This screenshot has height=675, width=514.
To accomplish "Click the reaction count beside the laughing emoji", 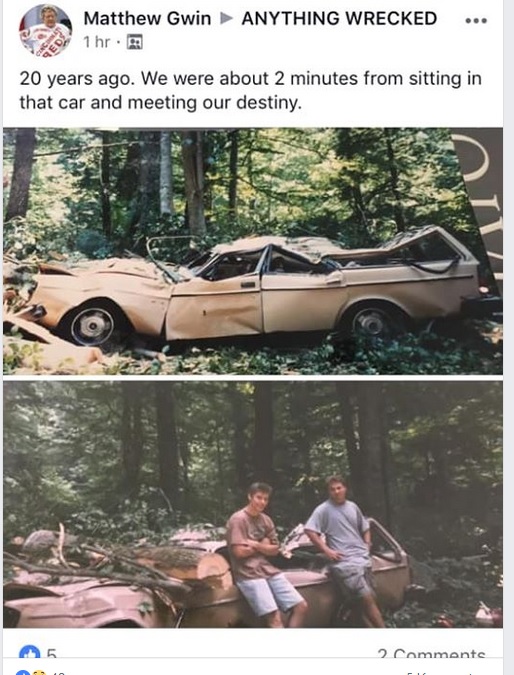I will [57, 672].
